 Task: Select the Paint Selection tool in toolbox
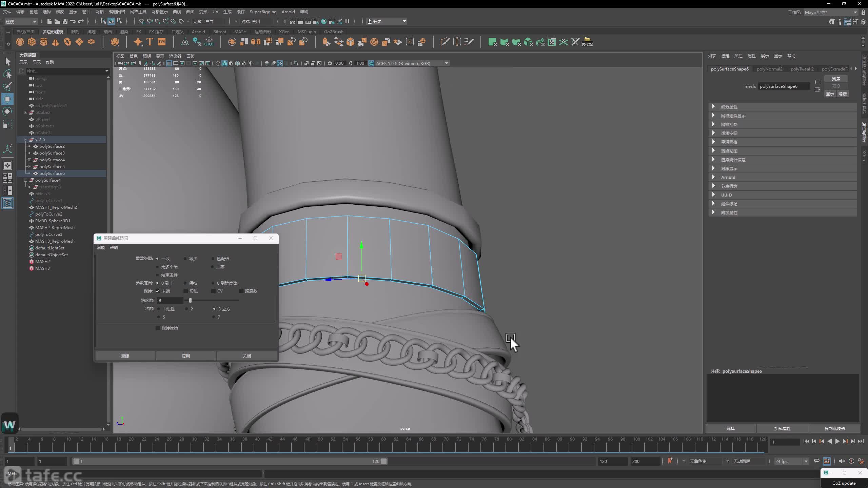coord(7,86)
